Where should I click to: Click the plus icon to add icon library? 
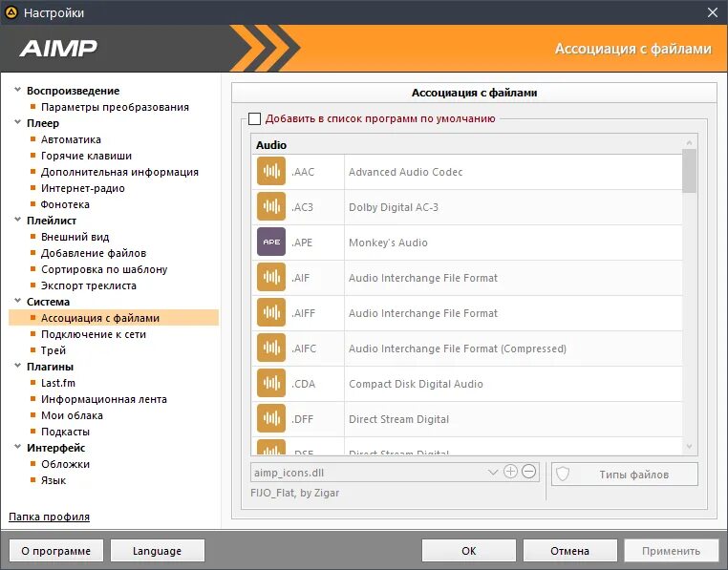[510, 472]
